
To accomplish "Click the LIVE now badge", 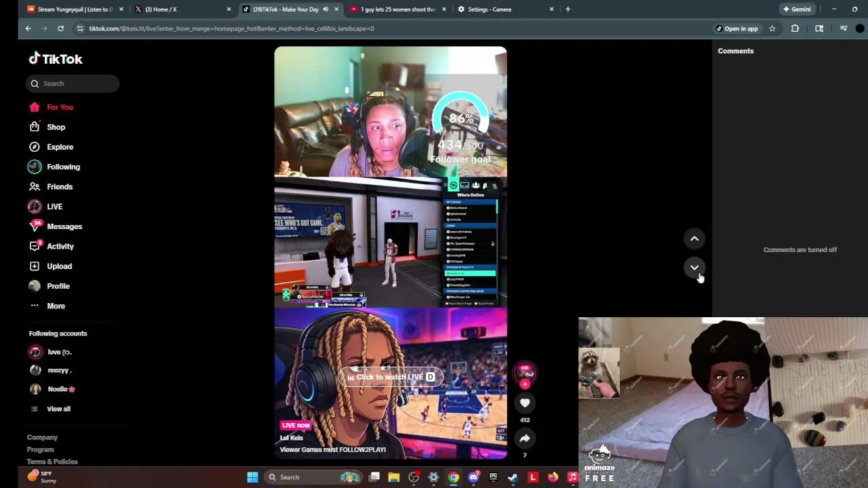I will 296,425.
